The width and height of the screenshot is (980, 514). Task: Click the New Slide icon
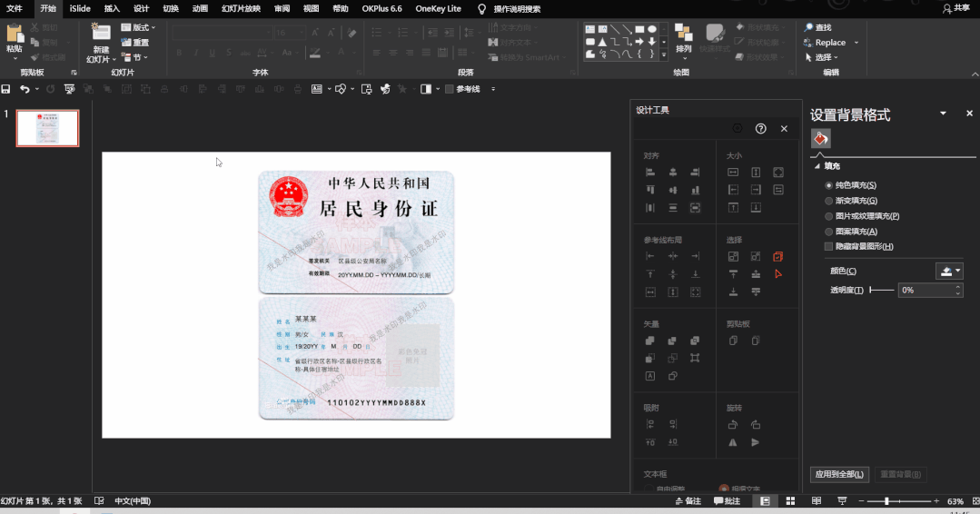coord(100,33)
